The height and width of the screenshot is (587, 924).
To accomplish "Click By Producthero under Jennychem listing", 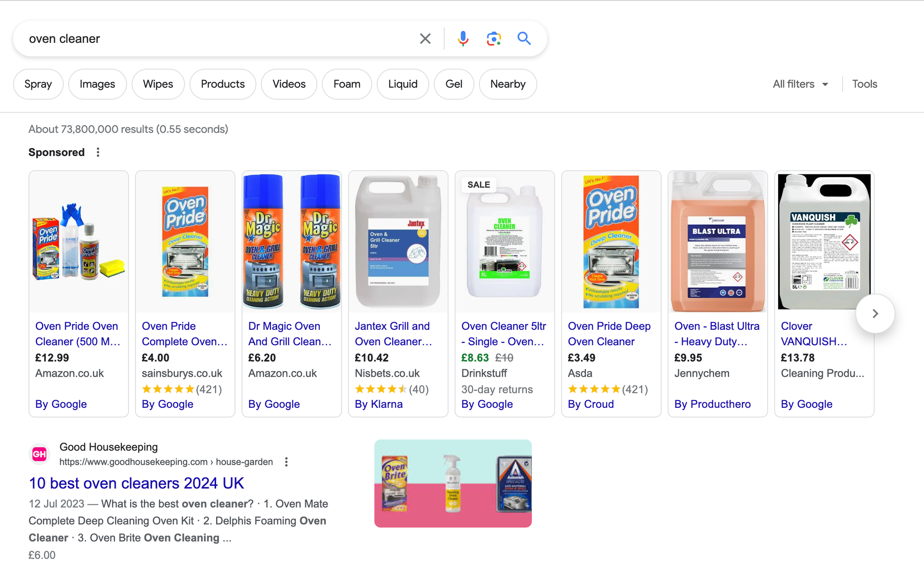I will tap(713, 404).
